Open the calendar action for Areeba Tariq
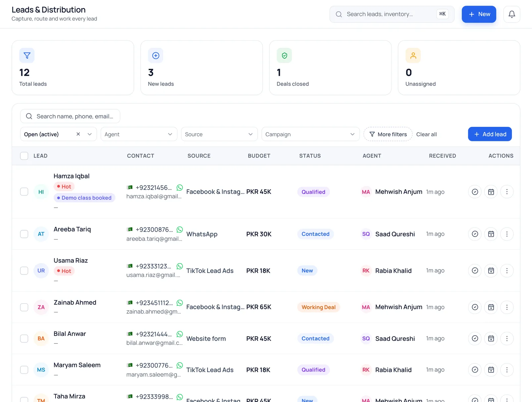 point(491,234)
